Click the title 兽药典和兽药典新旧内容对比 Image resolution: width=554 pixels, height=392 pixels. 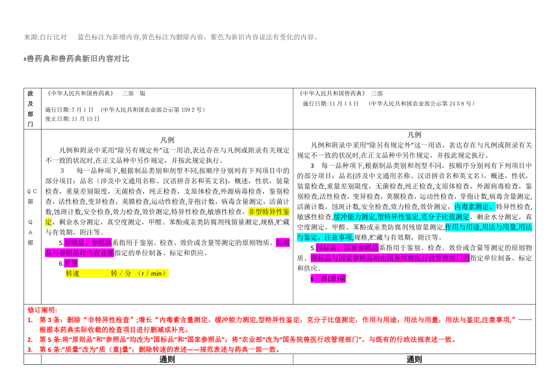point(78,59)
